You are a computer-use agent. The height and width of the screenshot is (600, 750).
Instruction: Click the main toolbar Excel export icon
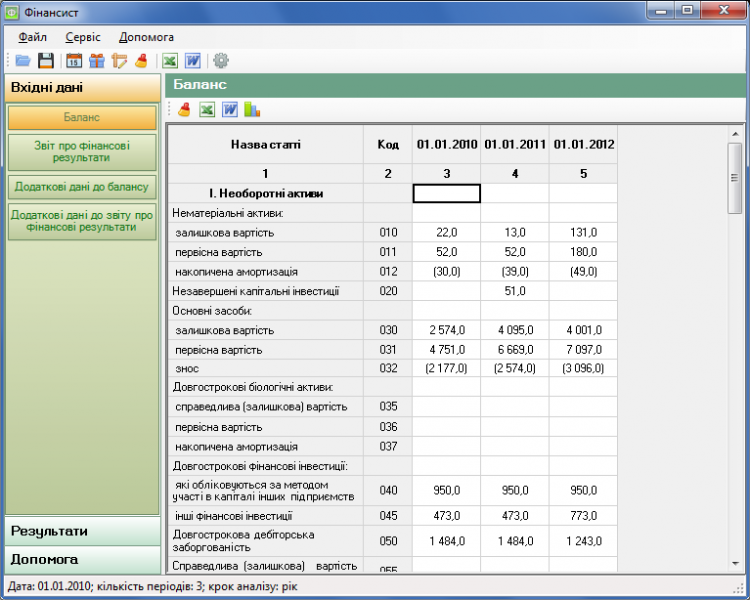coord(170,61)
